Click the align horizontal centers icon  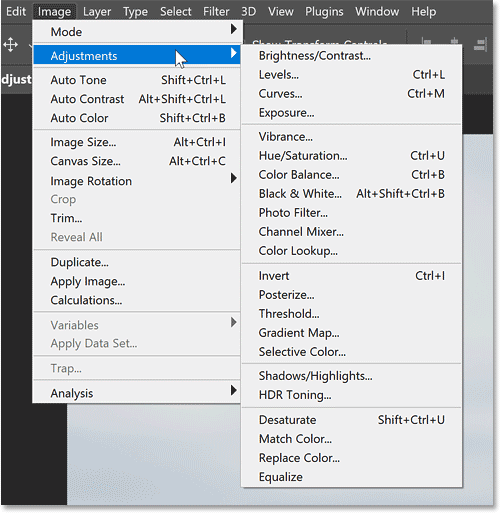click(454, 41)
